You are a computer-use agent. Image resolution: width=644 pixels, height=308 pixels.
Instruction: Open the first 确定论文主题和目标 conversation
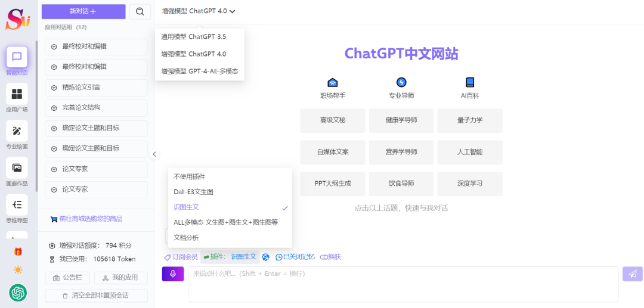96,128
